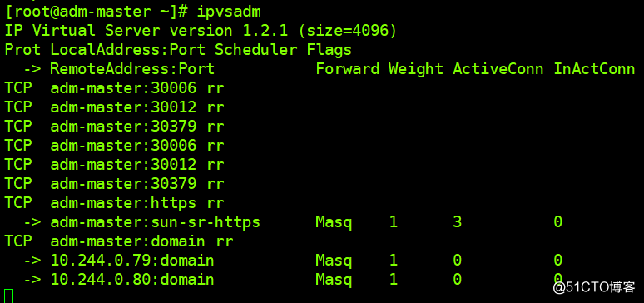Click the adm-master:sun-sr-https real server entry

click(x=156, y=222)
